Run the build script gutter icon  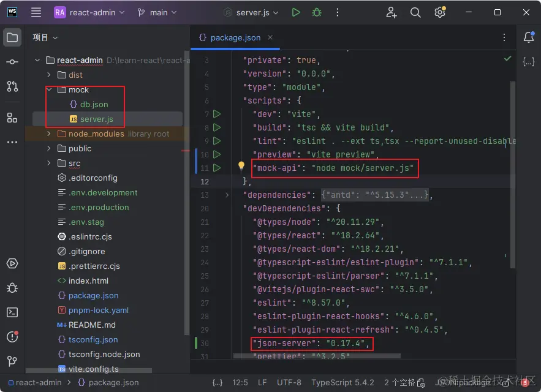coord(217,127)
